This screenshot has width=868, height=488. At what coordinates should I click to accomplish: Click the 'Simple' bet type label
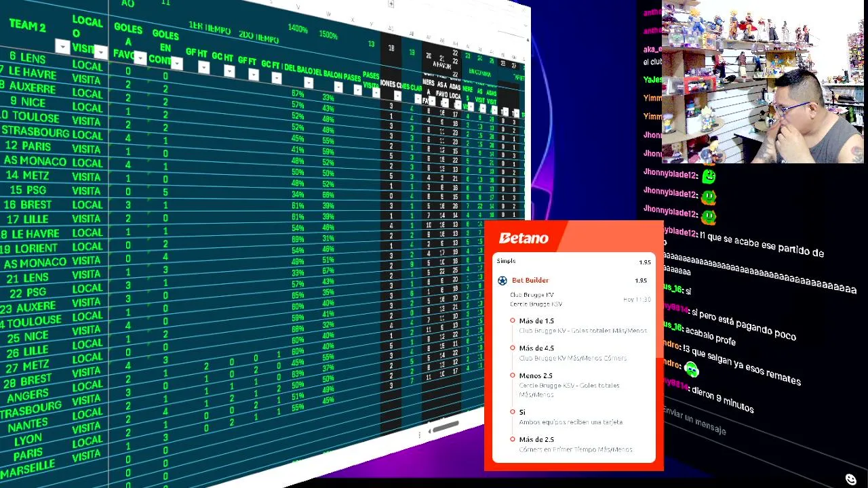tap(506, 261)
